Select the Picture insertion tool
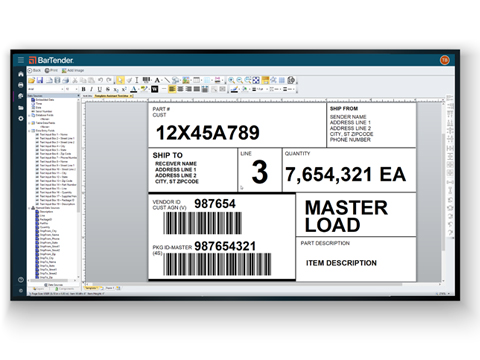This screenshot has width=480, height=360. coord(186,80)
